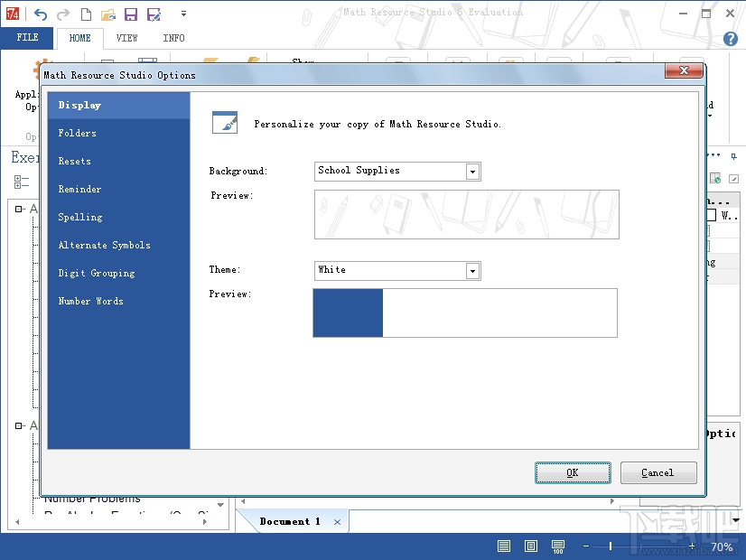Click the Undo icon
746x560 pixels.
click(41, 14)
